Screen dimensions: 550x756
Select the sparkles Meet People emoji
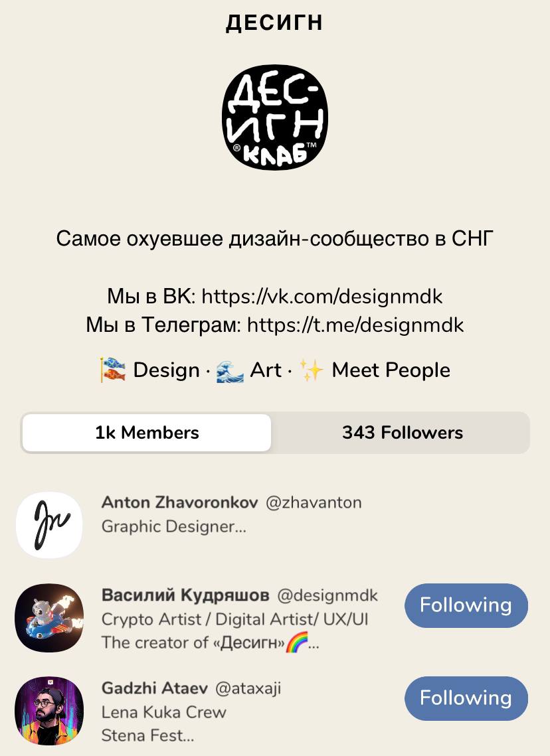point(311,370)
